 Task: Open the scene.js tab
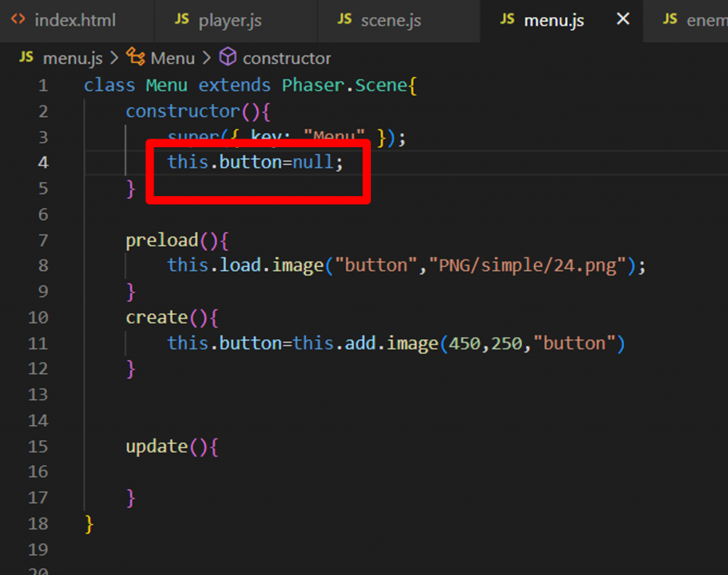398,21
